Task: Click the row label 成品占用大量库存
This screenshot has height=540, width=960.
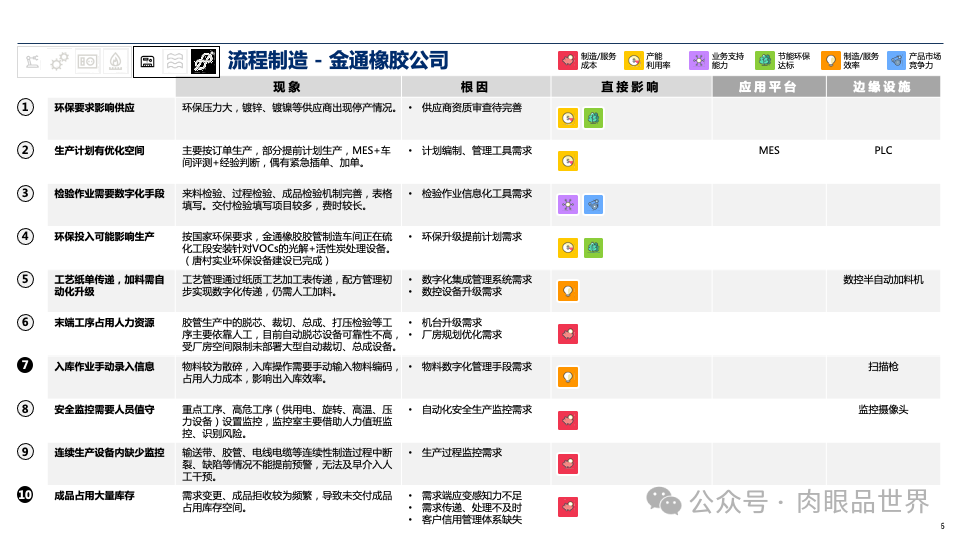Action: coord(94,496)
